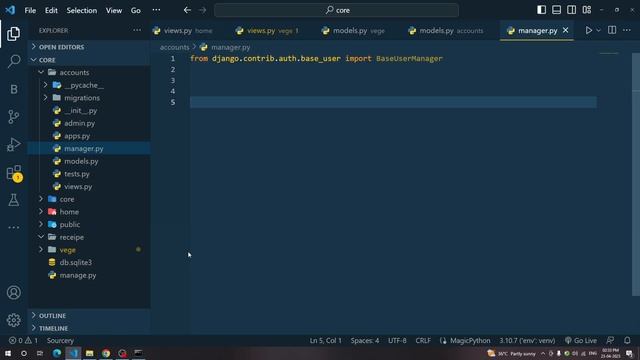Toggle the primary side bar layout icon

pos(541,10)
